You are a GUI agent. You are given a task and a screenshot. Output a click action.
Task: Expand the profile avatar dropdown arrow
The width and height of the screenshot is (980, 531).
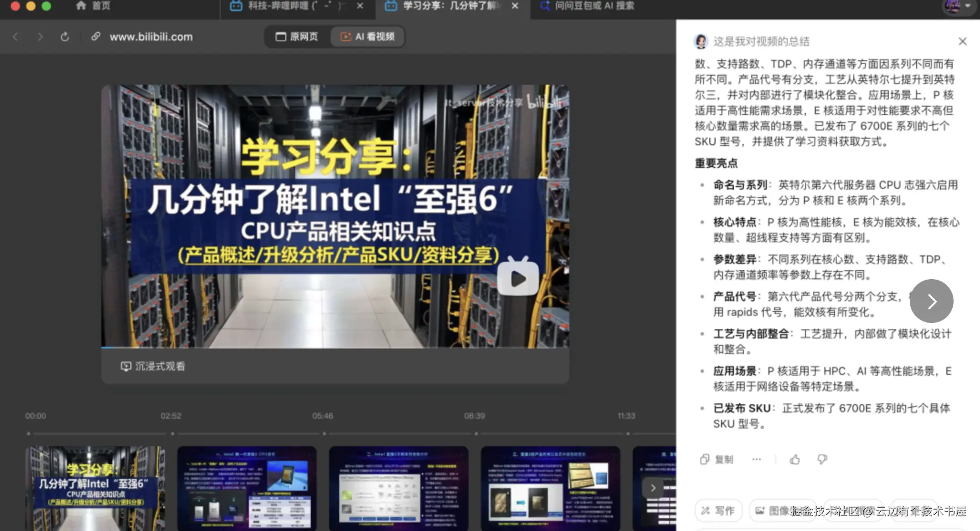[x=968, y=6]
